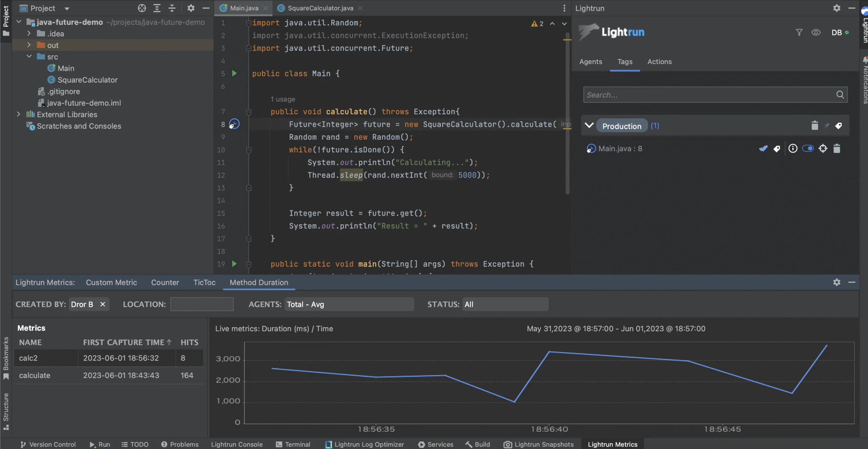Screen dimensions: 868x449
Task: Click the Lightrun gutter icon on line 8
Action: tap(234, 124)
